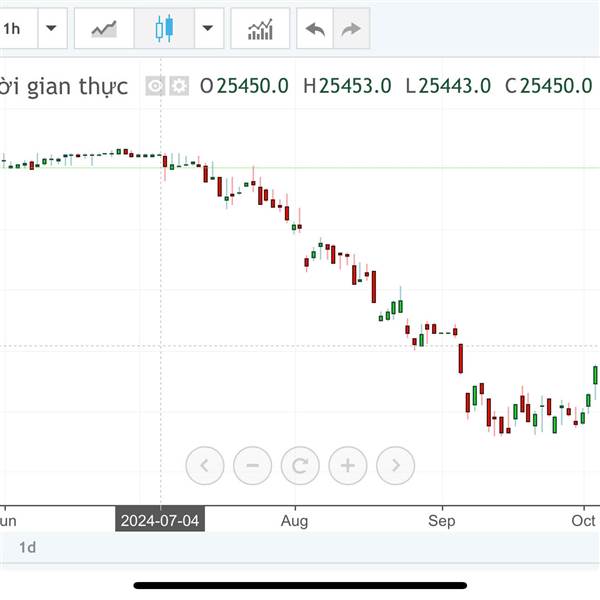This screenshot has width=600, height=600.
Task: Reset chart view with the refresh button
Action: pos(300,465)
